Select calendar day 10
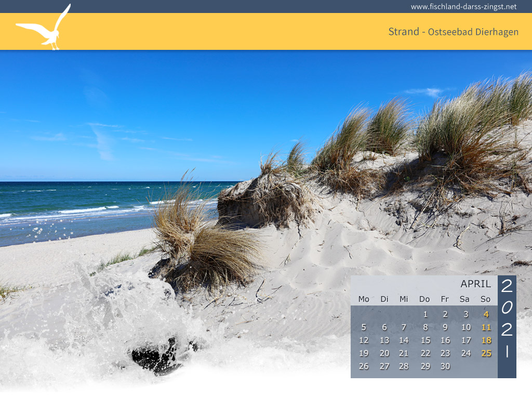Screen dimensions: 532x399 pos(466,327)
